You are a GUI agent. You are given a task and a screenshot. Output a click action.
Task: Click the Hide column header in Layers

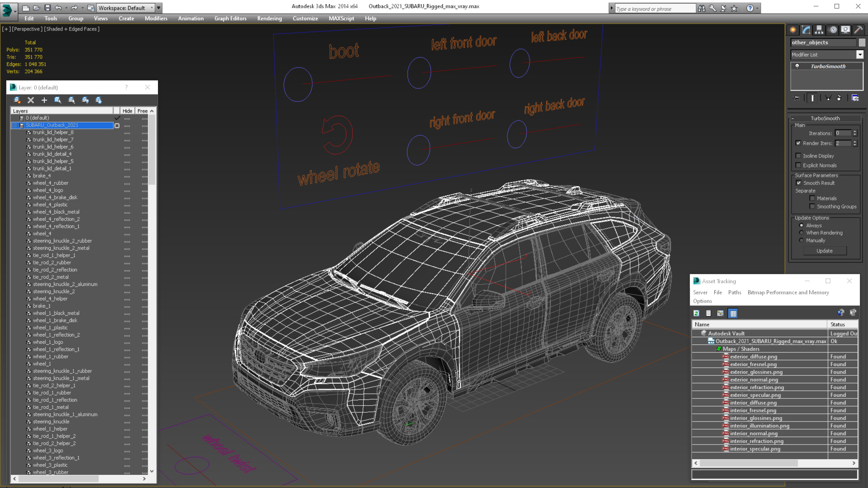[x=127, y=111]
